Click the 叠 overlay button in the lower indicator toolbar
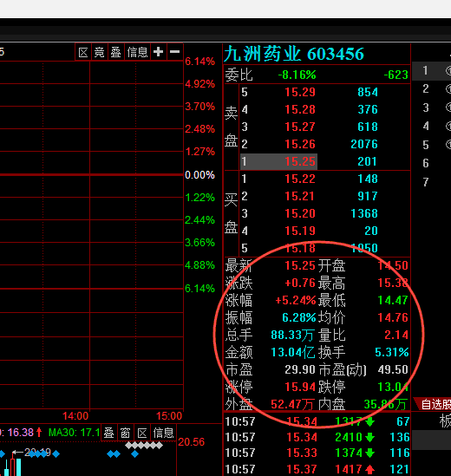Image resolution: width=451 pixels, height=476 pixels. pos(108,433)
